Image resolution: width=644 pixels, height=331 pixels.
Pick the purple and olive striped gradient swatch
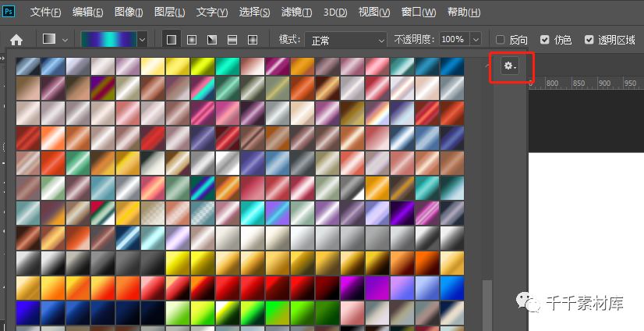pyautogui.click(x=103, y=88)
